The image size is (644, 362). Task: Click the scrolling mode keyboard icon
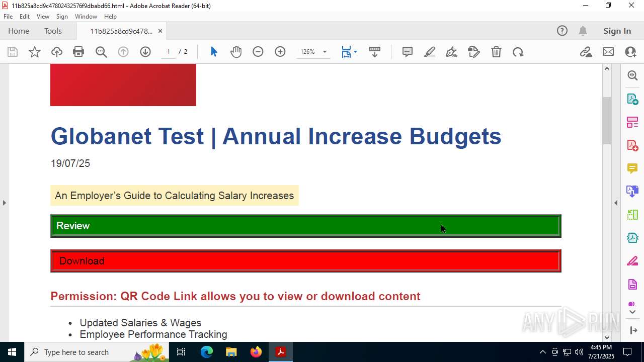[x=375, y=52]
